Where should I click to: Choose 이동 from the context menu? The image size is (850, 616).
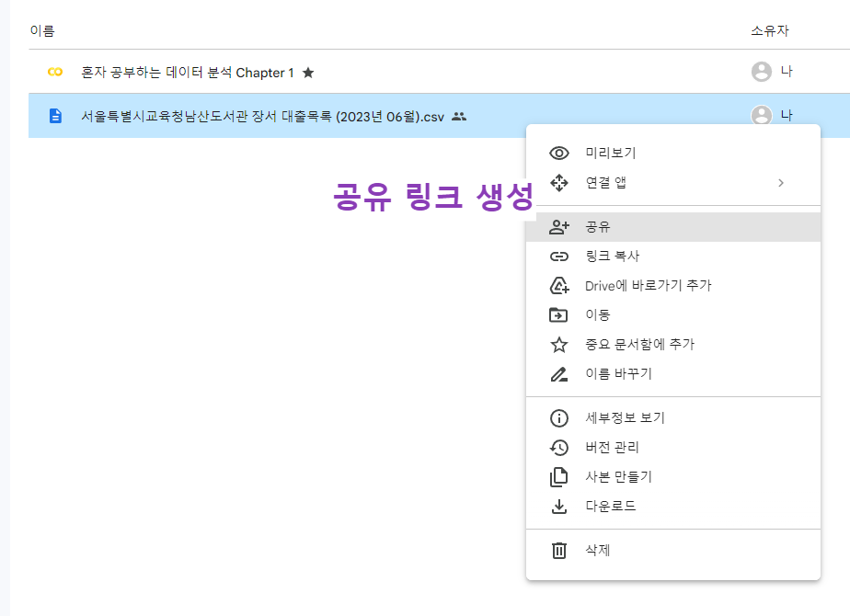pyautogui.click(x=673, y=314)
